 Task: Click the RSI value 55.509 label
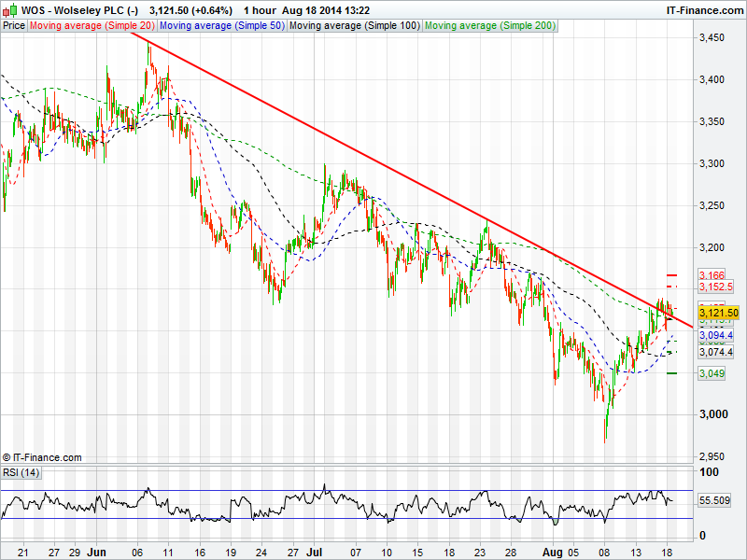714,501
